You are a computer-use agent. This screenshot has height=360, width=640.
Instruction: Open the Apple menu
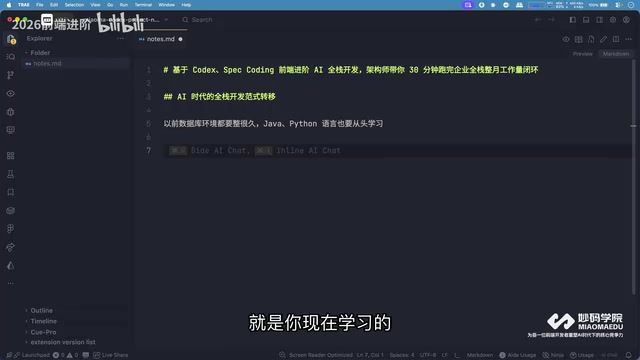(9, 5)
